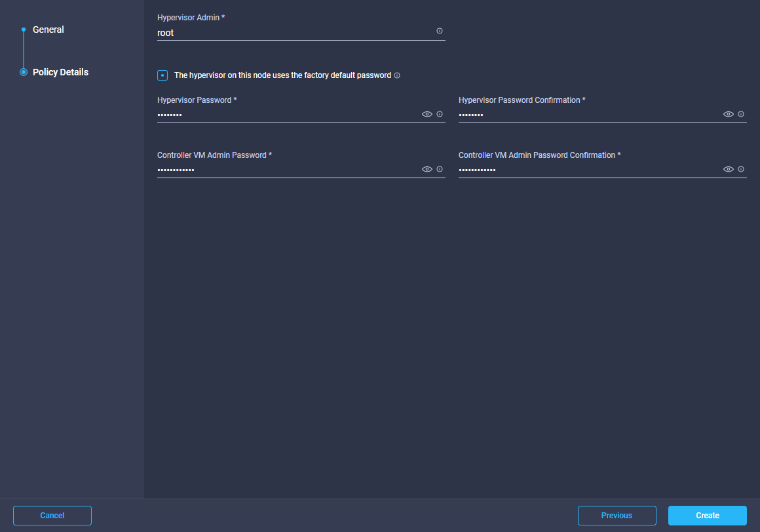
Task: Click the Create button
Action: pos(707,516)
